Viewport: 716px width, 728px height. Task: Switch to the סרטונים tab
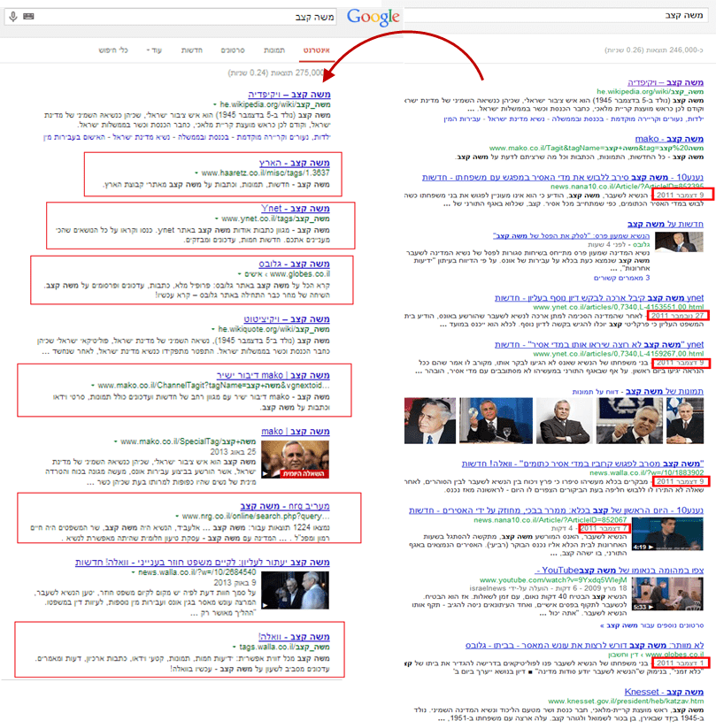pos(233,50)
